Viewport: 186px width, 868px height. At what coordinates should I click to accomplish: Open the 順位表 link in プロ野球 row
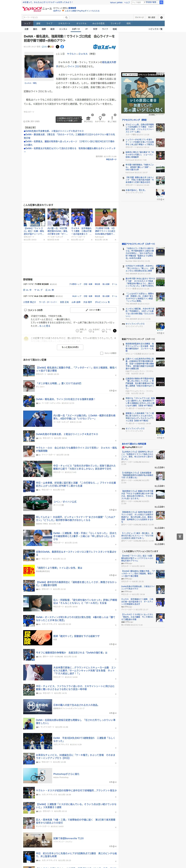97,284
